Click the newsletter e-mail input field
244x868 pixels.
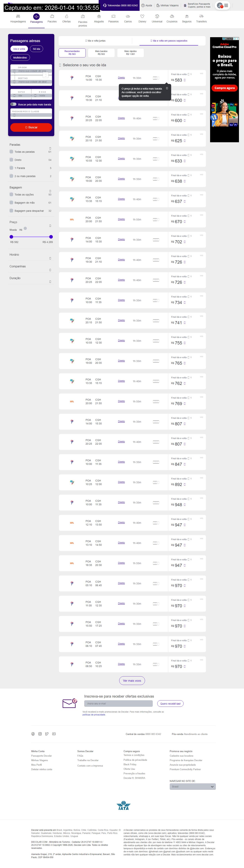(118, 704)
